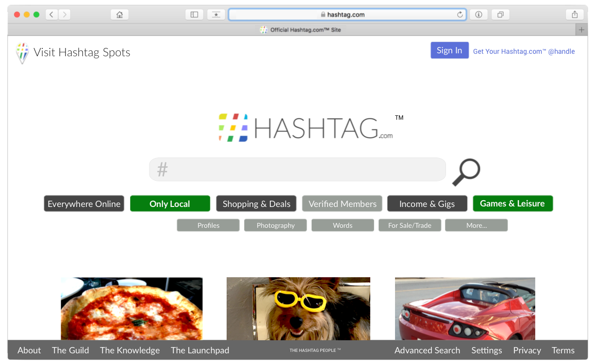Turn off the Games & Leisure filter

[512, 204]
